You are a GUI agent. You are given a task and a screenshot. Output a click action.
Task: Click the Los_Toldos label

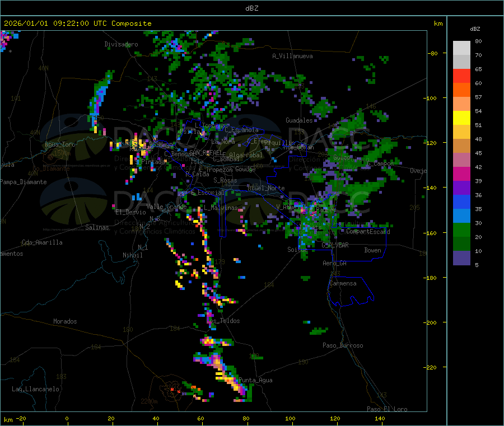click(x=223, y=321)
